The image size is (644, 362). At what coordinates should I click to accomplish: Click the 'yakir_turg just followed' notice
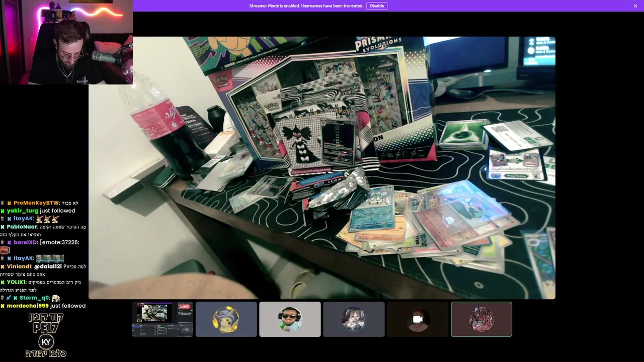41,211
